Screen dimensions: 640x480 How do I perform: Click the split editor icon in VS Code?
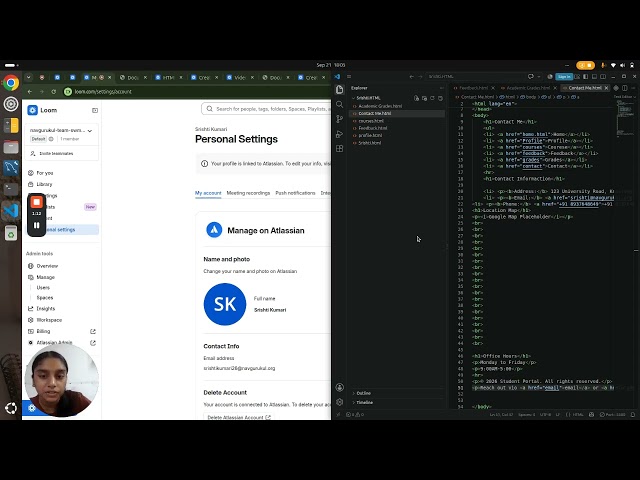pyautogui.click(x=624, y=88)
